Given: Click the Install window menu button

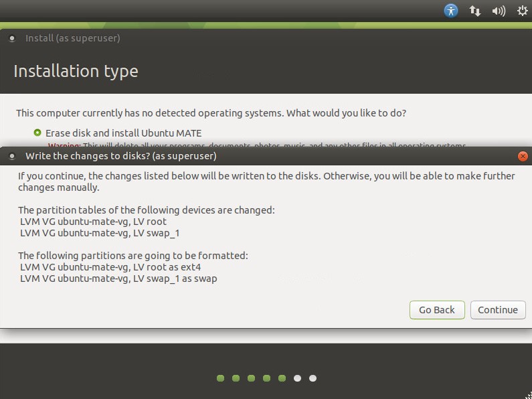Looking at the screenshot, I should tap(11, 38).
